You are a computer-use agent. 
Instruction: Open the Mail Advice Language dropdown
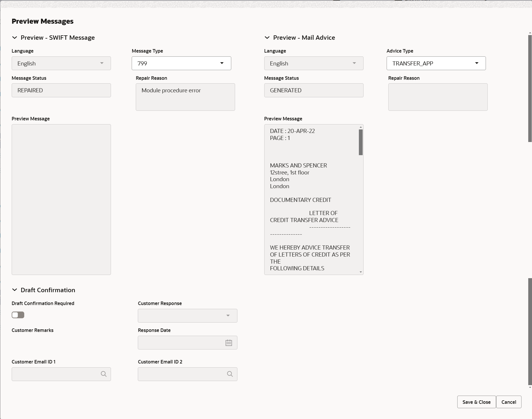[x=354, y=63]
